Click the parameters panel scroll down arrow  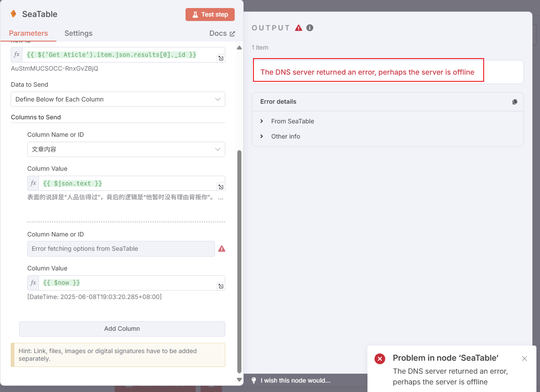click(239, 380)
